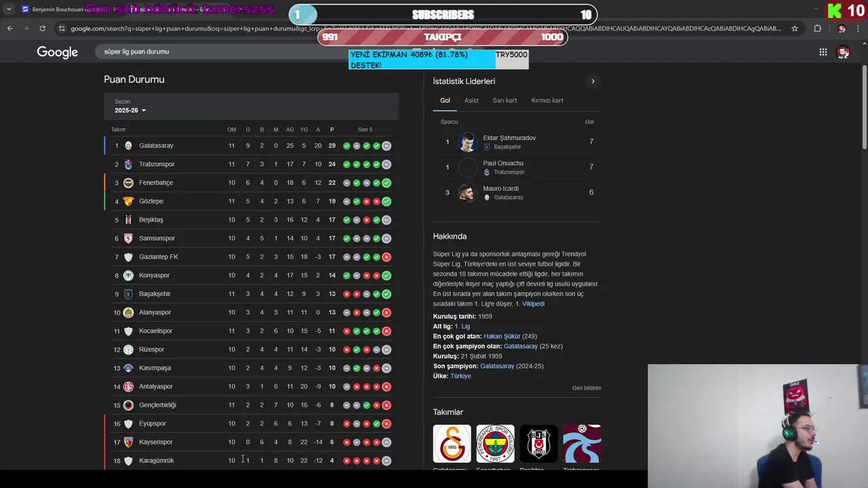Expand İstatistik Liderleri with the arrow
The width and height of the screenshot is (868, 488).
point(593,81)
